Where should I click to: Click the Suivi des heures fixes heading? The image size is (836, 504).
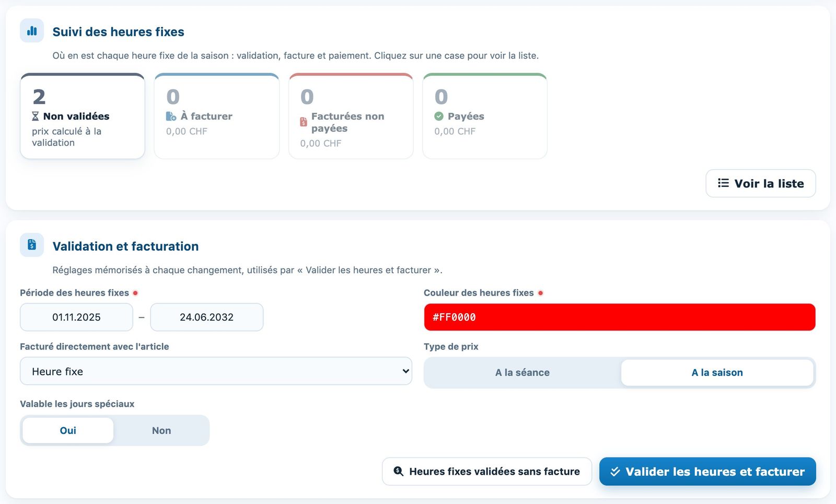point(119,32)
